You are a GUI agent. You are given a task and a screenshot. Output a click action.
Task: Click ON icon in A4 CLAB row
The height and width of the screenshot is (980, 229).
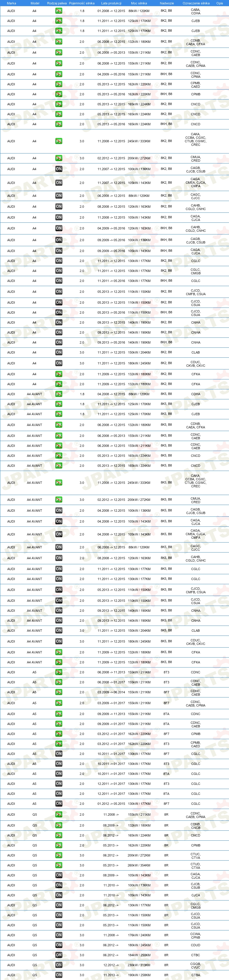click(x=59, y=353)
